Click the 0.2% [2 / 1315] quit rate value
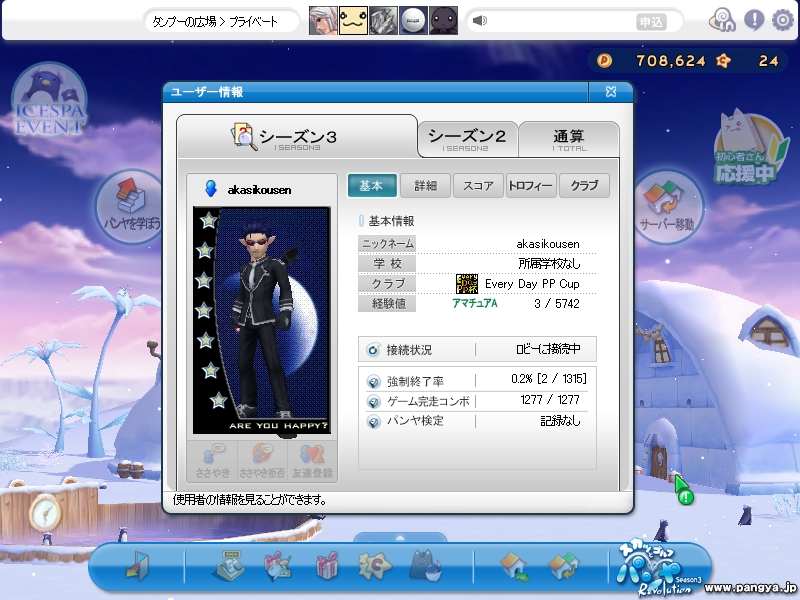Viewport: 800px width, 600px height. tap(548, 379)
